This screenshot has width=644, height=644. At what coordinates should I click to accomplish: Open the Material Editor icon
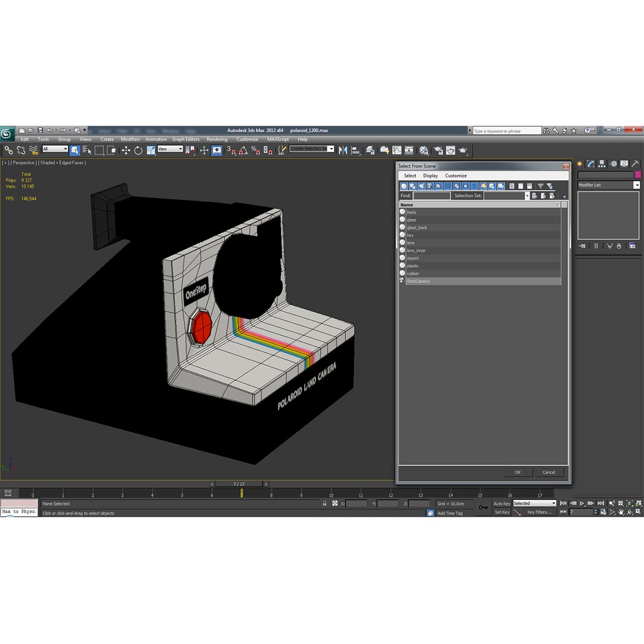click(x=424, y=150)
